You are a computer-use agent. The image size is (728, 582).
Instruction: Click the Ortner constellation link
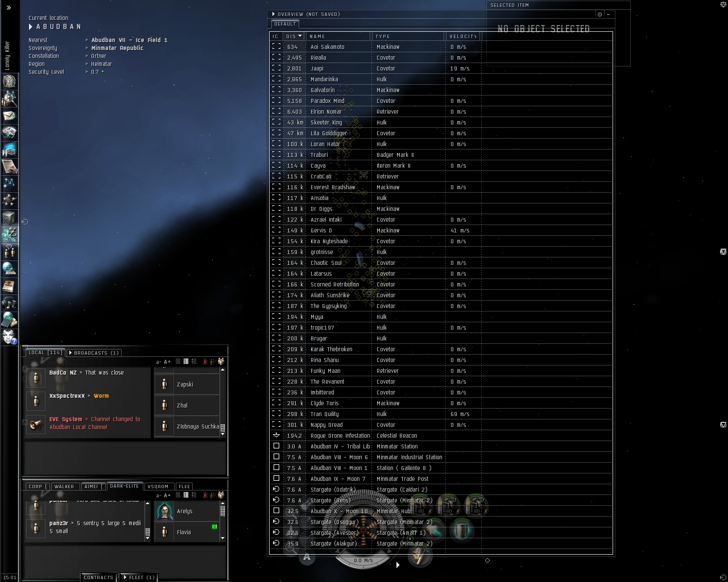[99, 56]
